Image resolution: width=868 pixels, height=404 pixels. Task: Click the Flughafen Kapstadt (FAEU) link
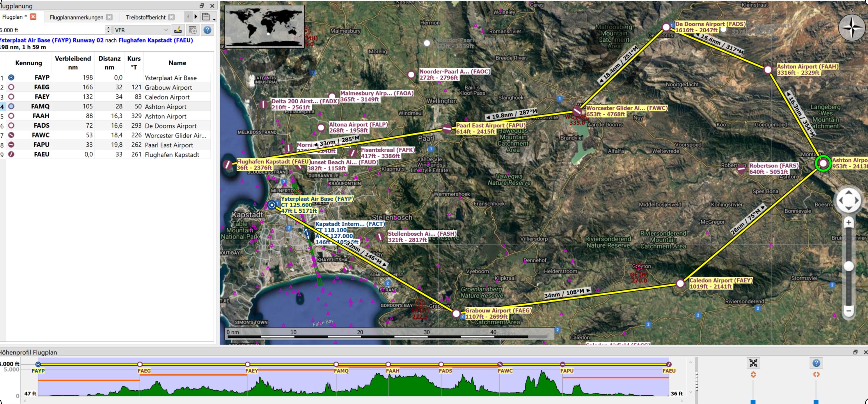click(156, 40)
